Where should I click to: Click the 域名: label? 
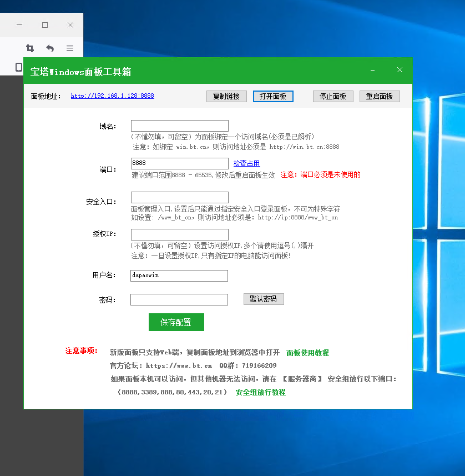click(x=108, y=126)
